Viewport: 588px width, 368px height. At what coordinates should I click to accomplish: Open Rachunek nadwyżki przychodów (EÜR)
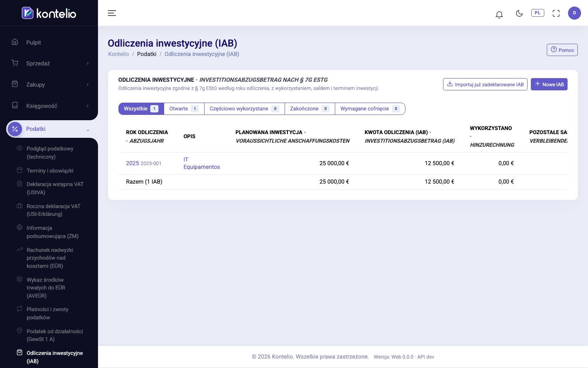point(50,258)
